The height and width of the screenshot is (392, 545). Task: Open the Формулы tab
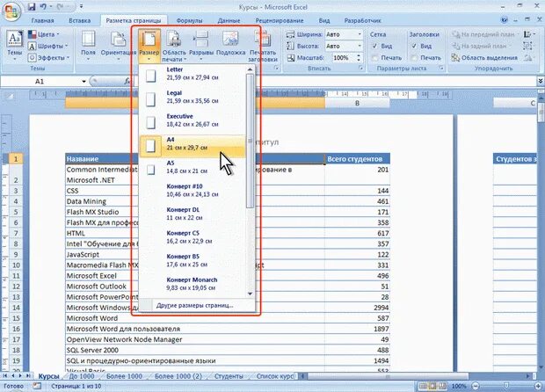pyautogui.click(x=189, y=20)
